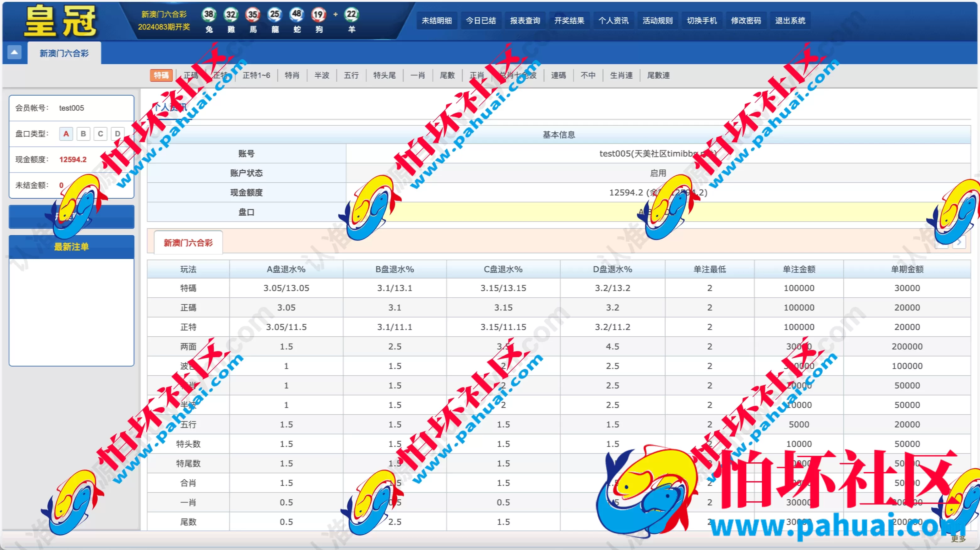Click the 基本信息 section header
This screenshot has height=550, width=980.
(x=559, y=135)
